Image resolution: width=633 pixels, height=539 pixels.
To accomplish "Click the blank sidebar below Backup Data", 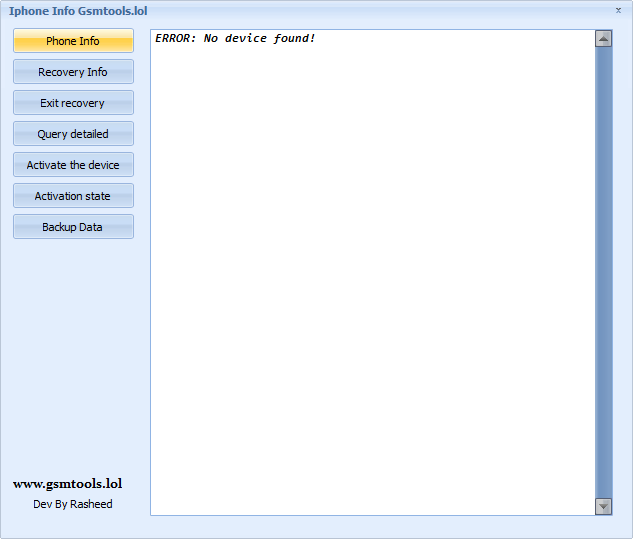I will click(x=73, y=350).
